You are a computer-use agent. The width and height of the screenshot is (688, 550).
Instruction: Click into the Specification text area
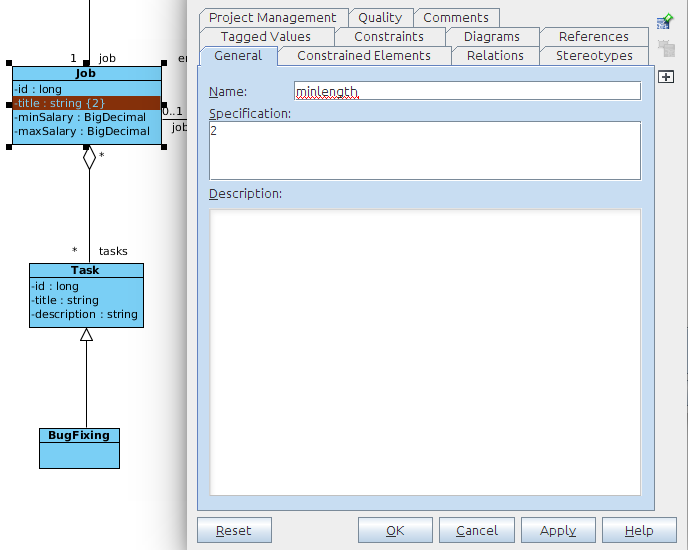(x=425, y=151)
